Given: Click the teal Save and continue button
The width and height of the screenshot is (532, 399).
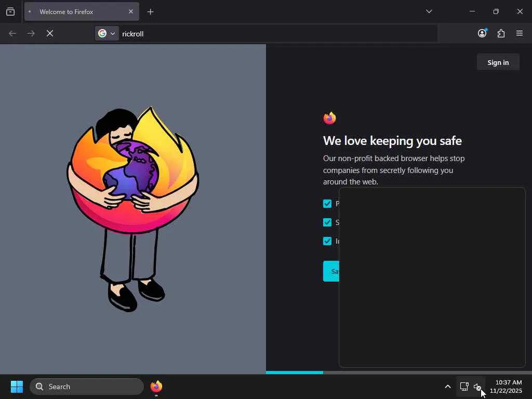Looking at the screenshot, I should point(331,271).
